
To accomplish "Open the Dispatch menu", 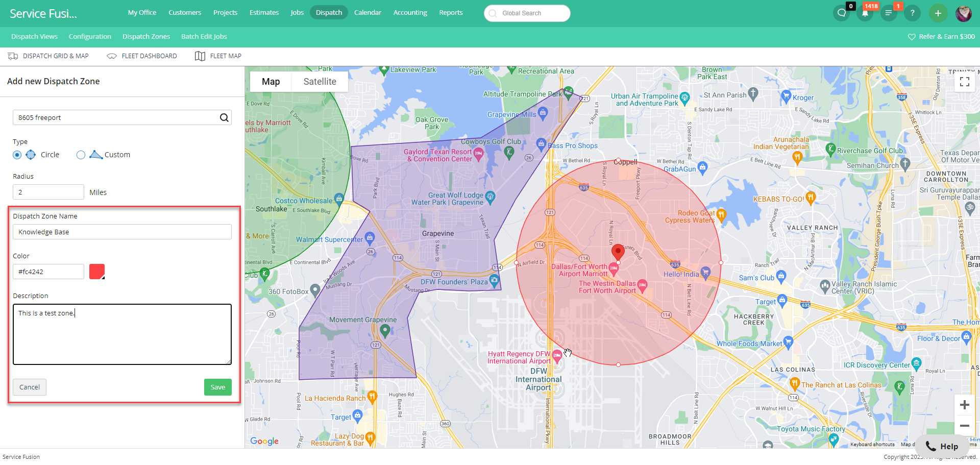I will click(x=329, y=12).
